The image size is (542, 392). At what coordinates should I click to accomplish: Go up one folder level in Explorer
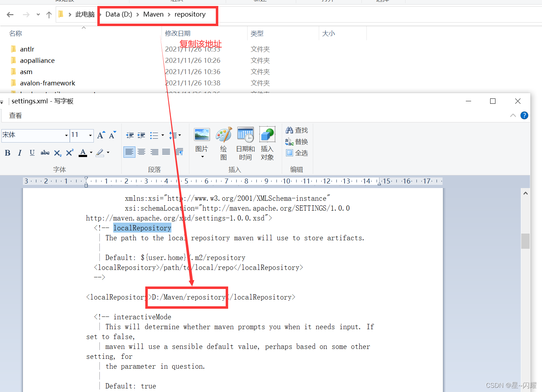49,14
